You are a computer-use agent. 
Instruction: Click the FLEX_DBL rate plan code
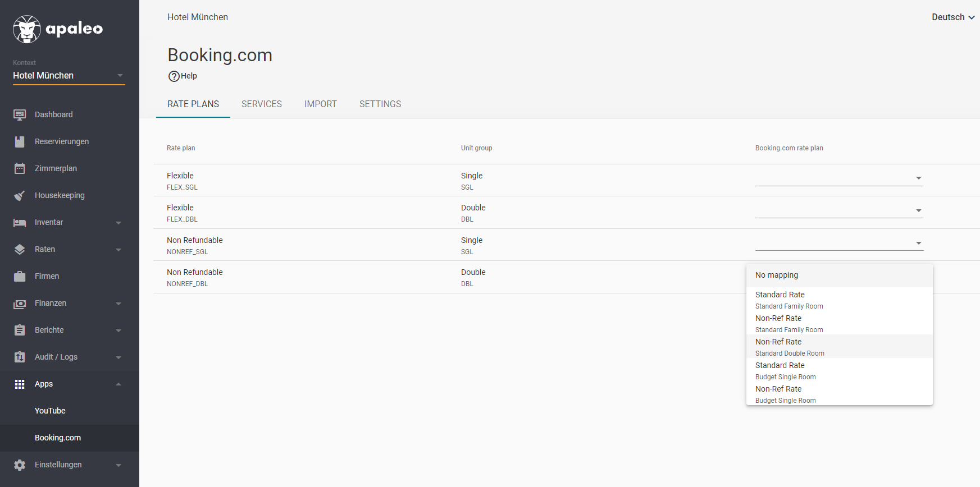[182, 219]
